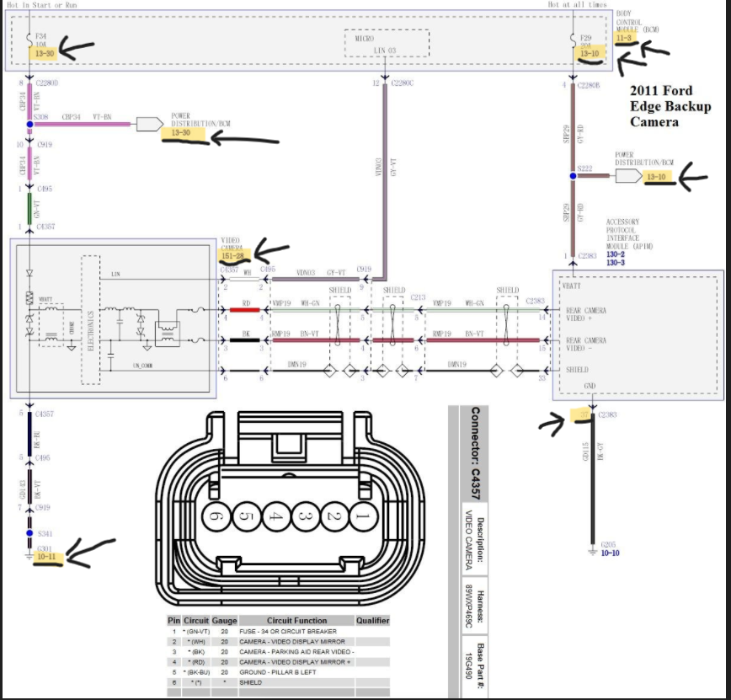
Task: Click the red RD wire segment
Action: 246,310
